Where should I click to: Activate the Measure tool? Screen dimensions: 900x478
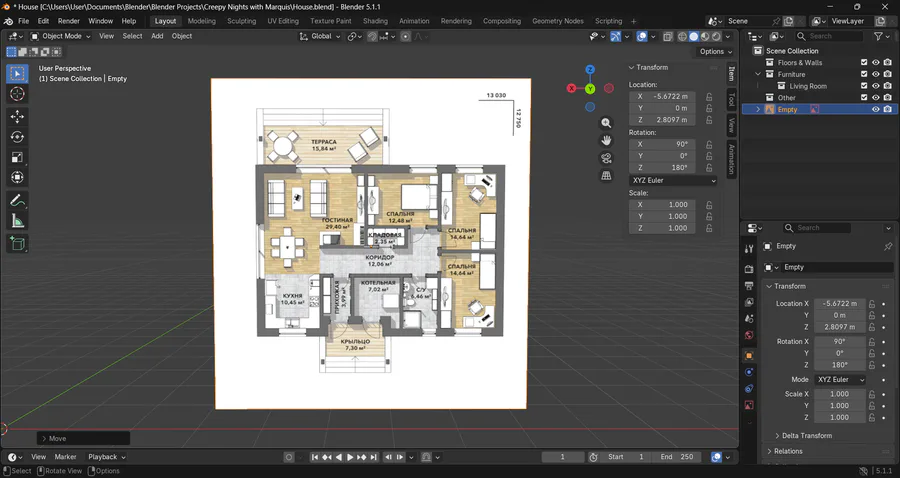(17, 221)
